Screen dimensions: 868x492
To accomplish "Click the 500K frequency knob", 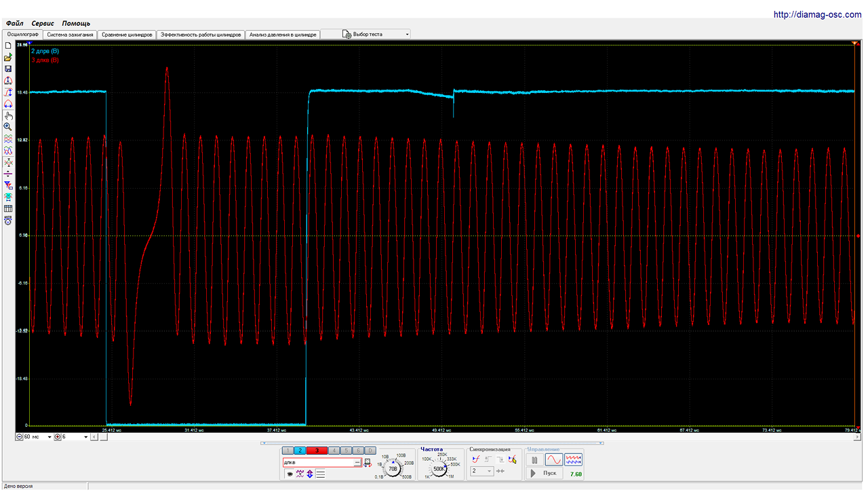I will pos(439,468).
